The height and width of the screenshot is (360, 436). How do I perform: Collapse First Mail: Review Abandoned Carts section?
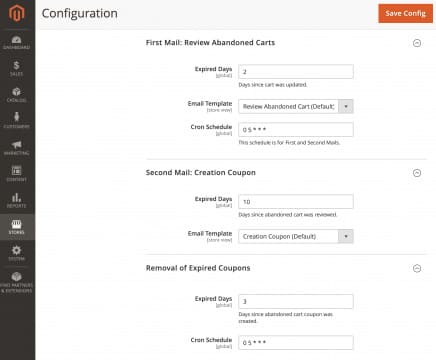point(417,43)
